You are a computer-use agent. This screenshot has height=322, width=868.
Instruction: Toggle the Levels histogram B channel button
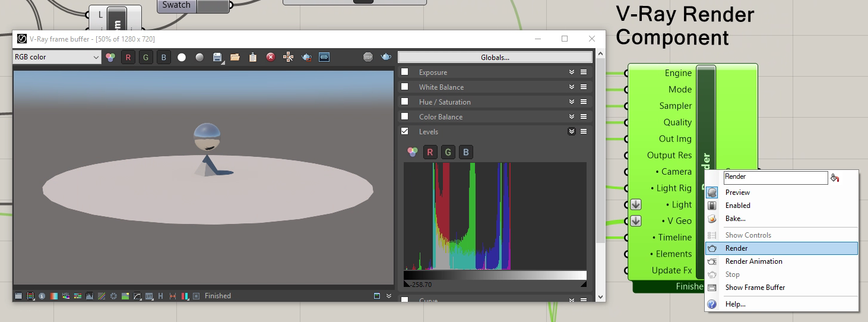466,152
